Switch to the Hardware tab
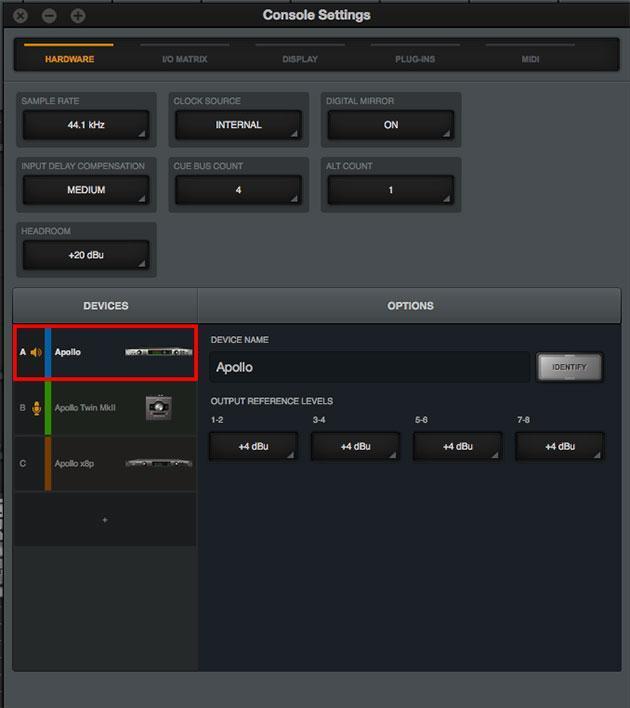 [x=69, y=59]
